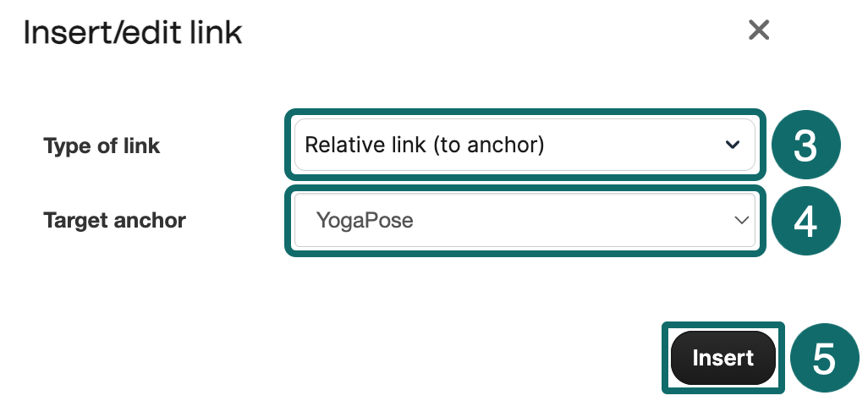Click the Type of link chevron arrow

coord(733,145)
